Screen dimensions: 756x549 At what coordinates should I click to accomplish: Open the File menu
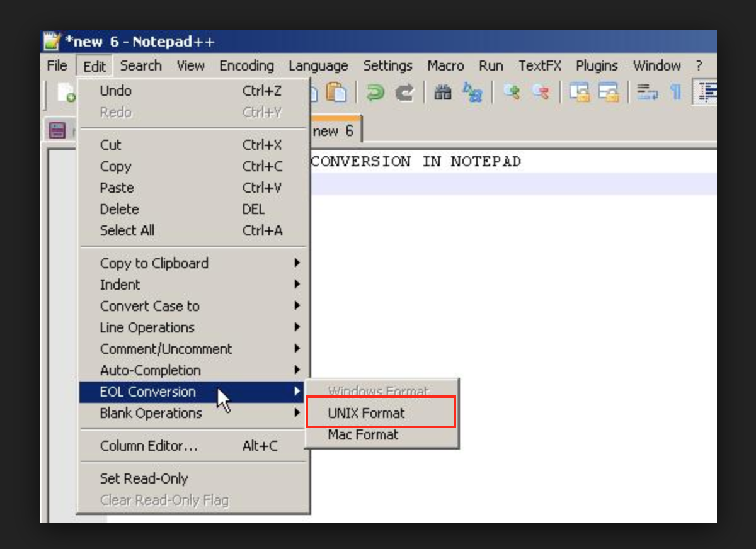[x=57, y=65]
